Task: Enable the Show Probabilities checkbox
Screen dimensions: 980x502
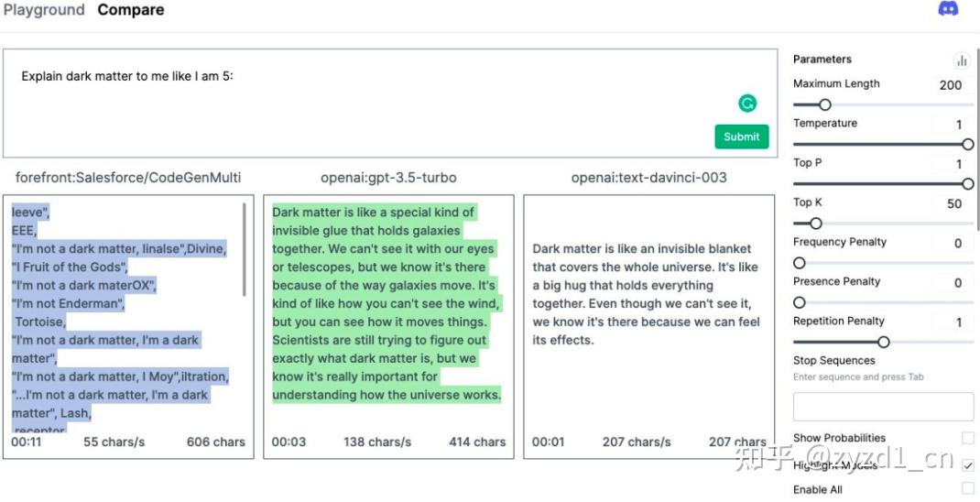Action: (x=967, y=438)
